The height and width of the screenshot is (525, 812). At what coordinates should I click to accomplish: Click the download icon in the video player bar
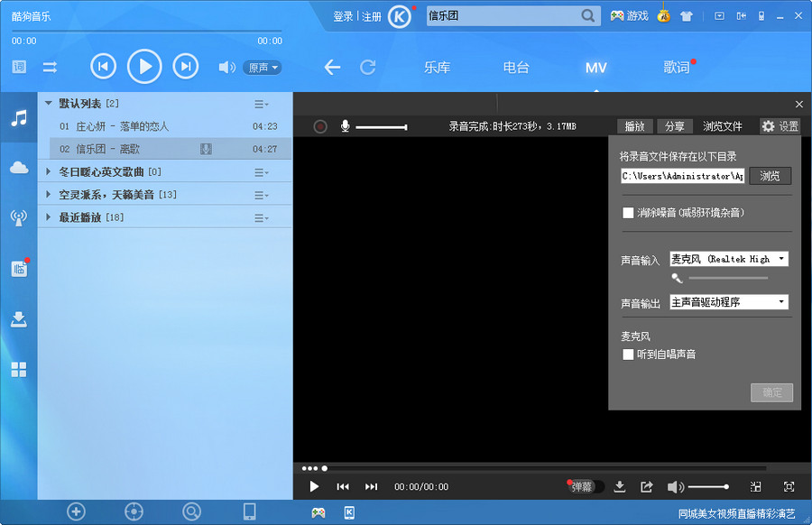[620, 486]
